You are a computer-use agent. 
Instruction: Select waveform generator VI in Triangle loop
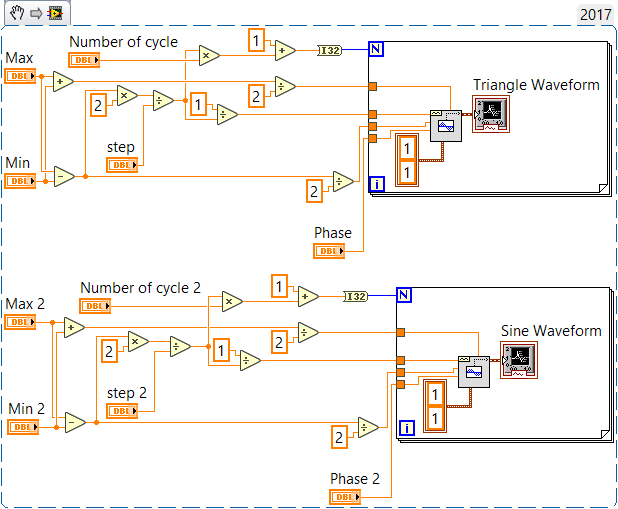click(446, 126)
